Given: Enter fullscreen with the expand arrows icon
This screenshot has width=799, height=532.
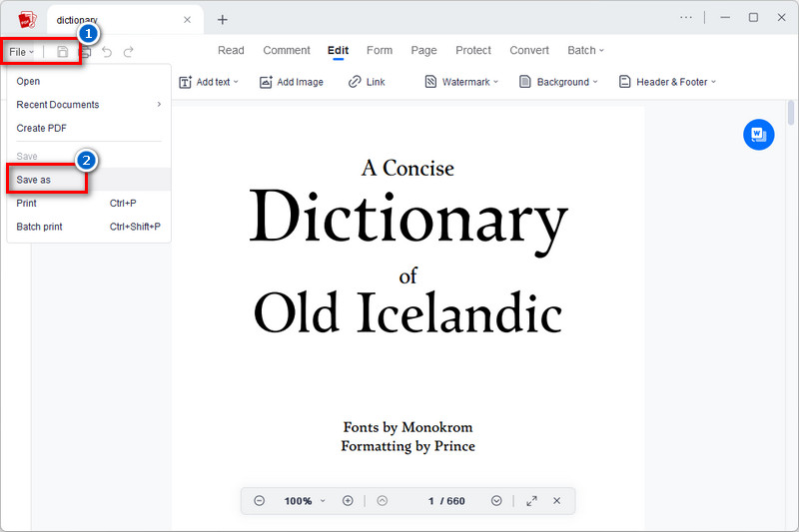Looking at the screenshot, I should pos(531,501).
